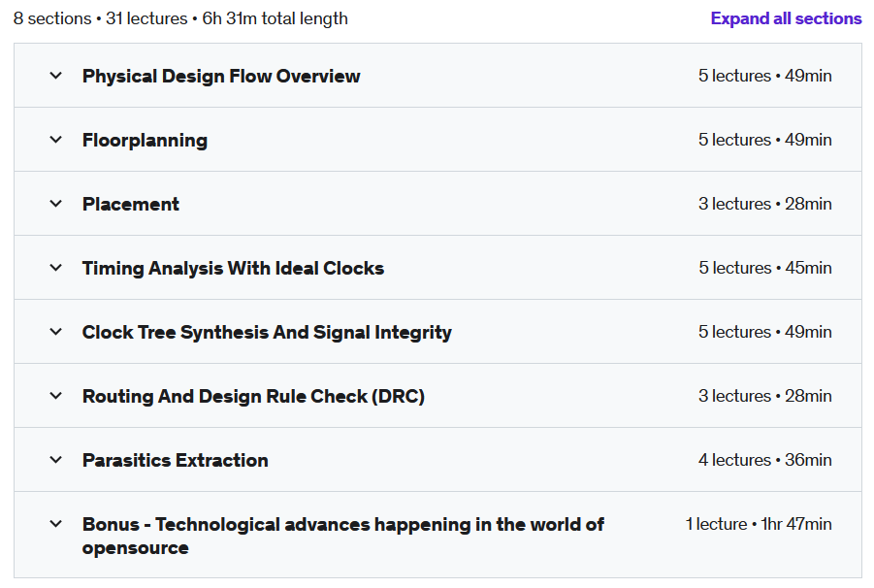Select the Floorplanning section title

145,140
